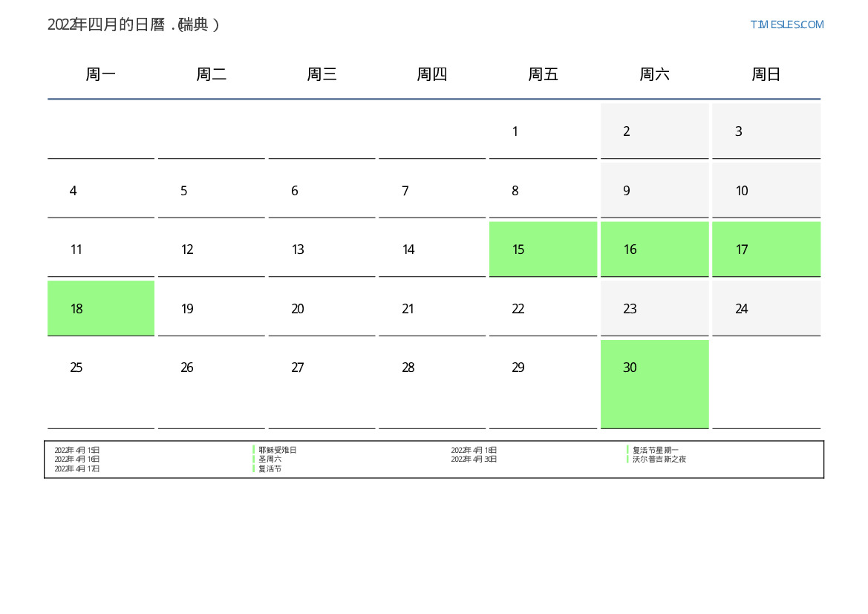Click the 沃尔普吉斯之夜 holiday label

659,460
